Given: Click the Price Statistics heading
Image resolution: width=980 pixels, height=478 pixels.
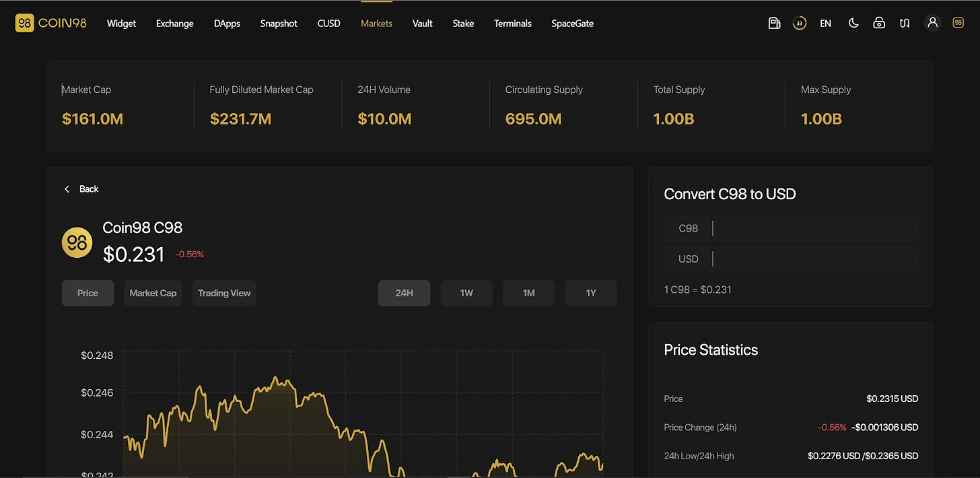Looking at the screenshot, I should click(711, 349).
